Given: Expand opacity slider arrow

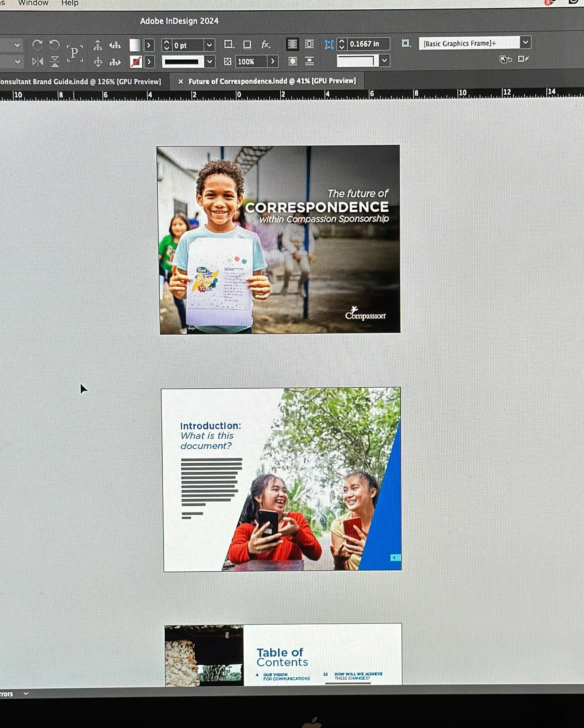Looking at the screenshot, I should click(273, 62).
